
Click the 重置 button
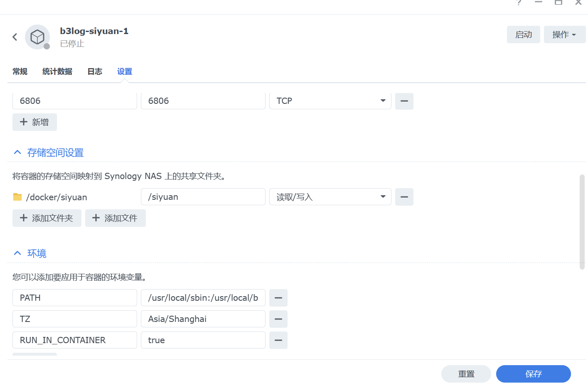(466, 374)
